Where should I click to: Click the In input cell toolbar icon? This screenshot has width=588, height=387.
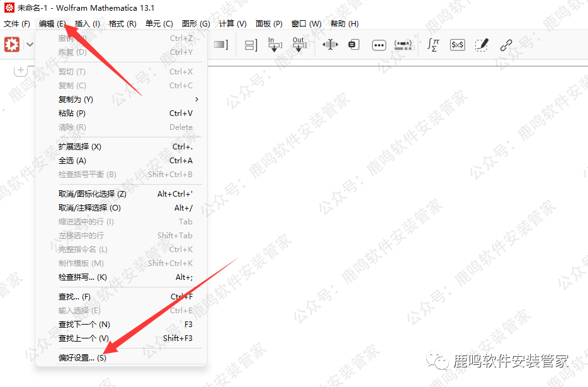pyautogui.click(x=274, y=45)
